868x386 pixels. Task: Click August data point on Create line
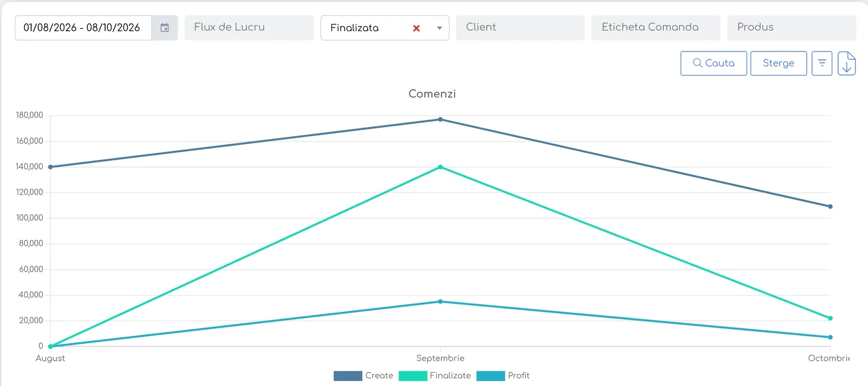51,167
